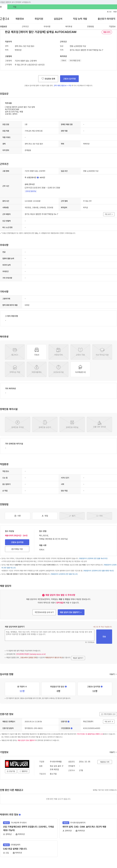Switch to the 기업 member tab
Viewport: 117px width, 868px height.
tap(15, 7)
